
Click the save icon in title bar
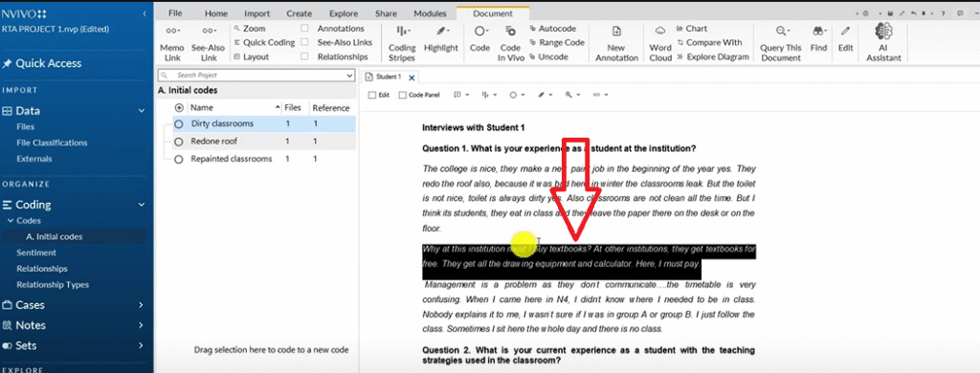click(891, 13)
